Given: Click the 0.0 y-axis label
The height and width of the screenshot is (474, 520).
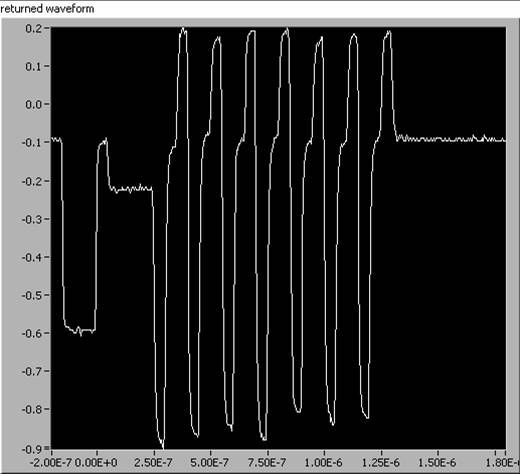Looking at the screenshot, I should [x=33, y=104].
